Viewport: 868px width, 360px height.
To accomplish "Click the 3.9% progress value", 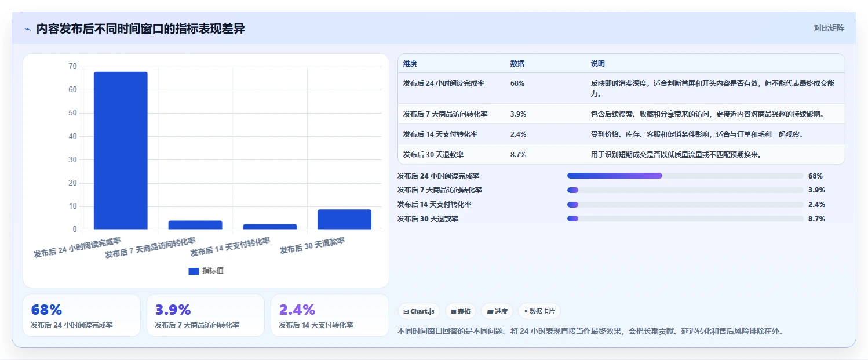I will click(816, 190).
